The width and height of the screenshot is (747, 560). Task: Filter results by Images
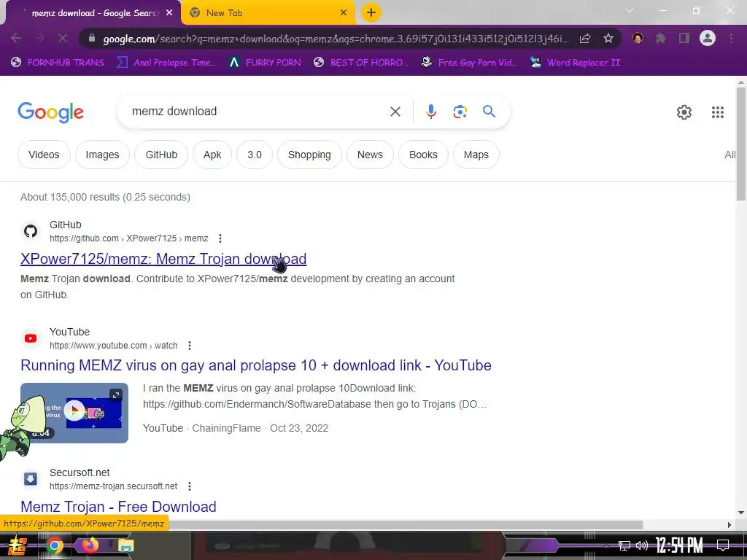click(102, 155)
